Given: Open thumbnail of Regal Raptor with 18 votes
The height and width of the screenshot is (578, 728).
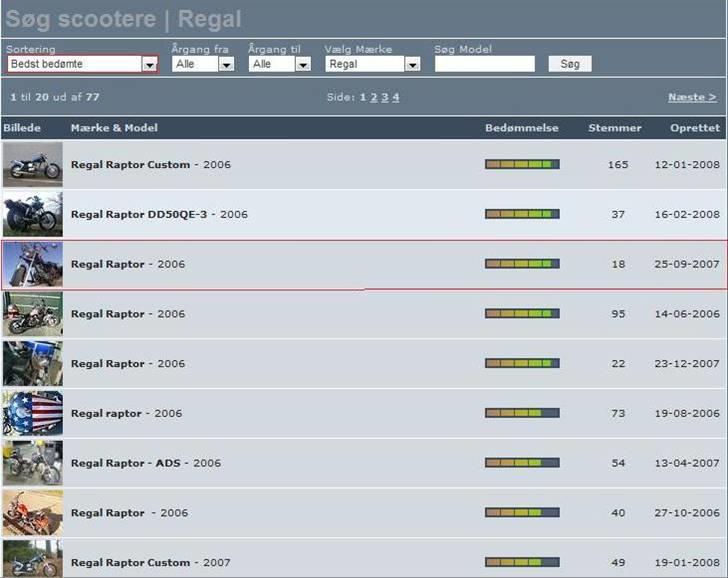Looking at the screenshot, I should coord(32,264).
